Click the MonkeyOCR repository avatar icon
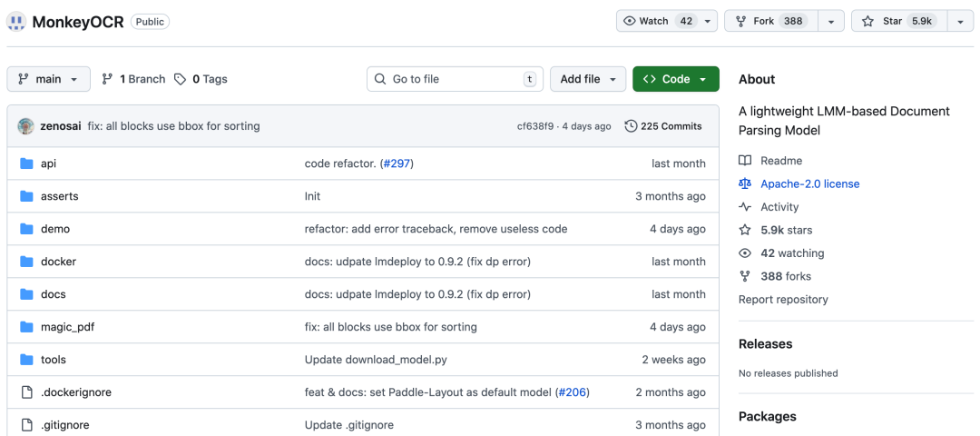The width and height of the screenshot is (980, 436). (x=16, y=21)
